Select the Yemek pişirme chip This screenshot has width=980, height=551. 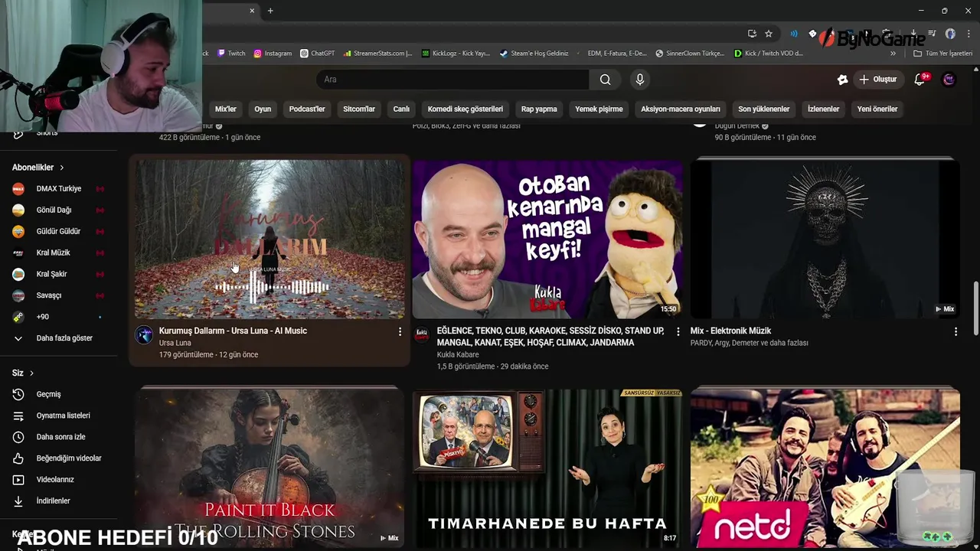[599, 109]
